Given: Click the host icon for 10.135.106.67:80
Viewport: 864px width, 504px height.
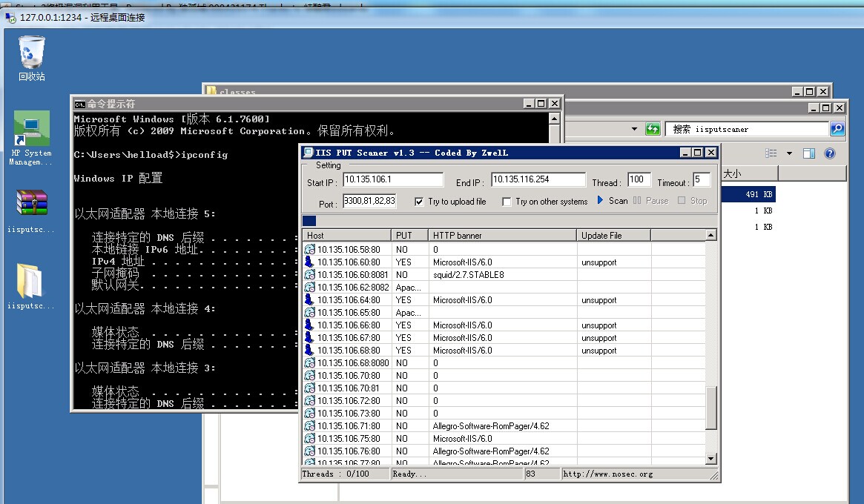Looking at the screenshot, I should click(x=309, y=338).
